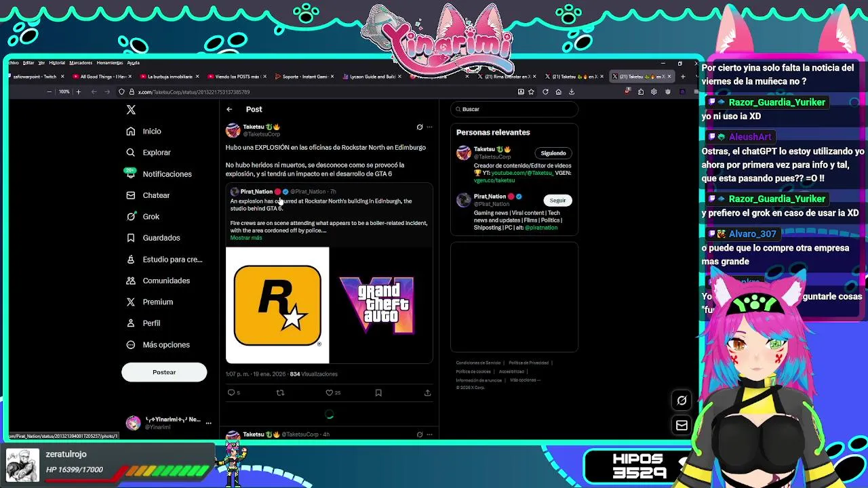Expand Más opciones in the sidebar
Viewport: 868px width, 488px height.
(158, 345)
